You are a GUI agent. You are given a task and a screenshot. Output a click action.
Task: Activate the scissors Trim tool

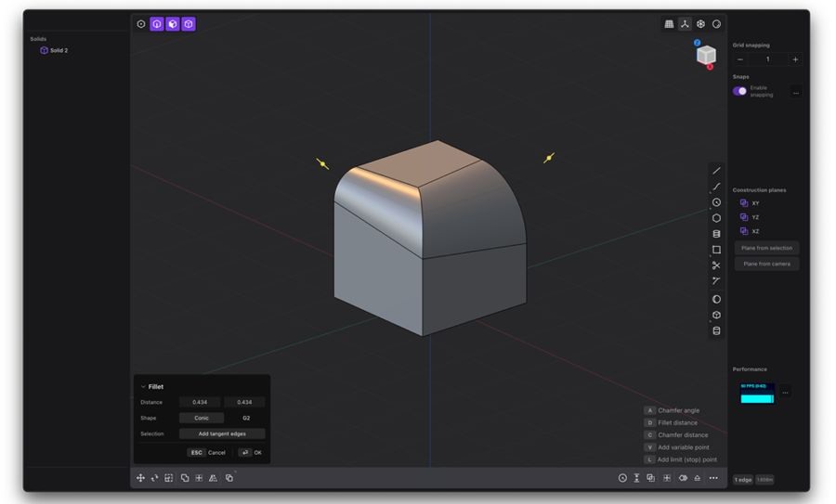[x=716, y=265]
